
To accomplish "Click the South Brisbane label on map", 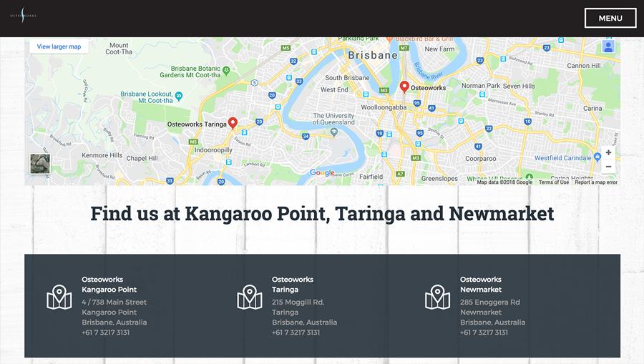I will click(x=347, y=77).
